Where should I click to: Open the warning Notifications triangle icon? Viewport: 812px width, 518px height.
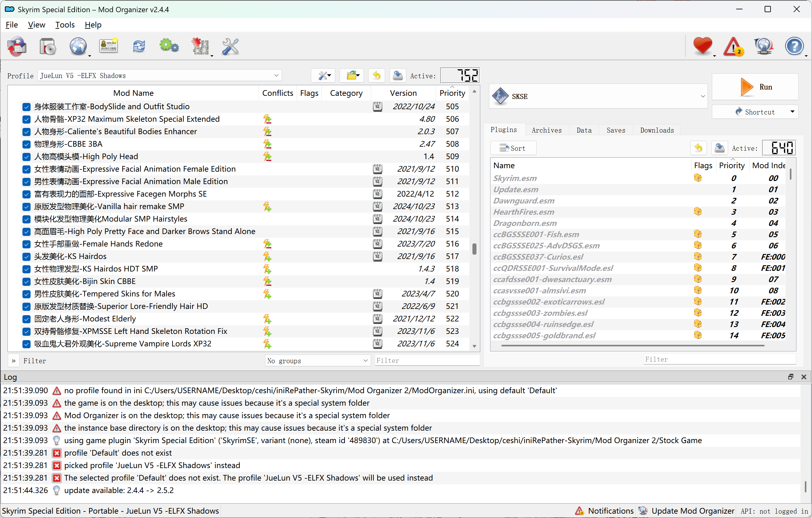[733, 46]
